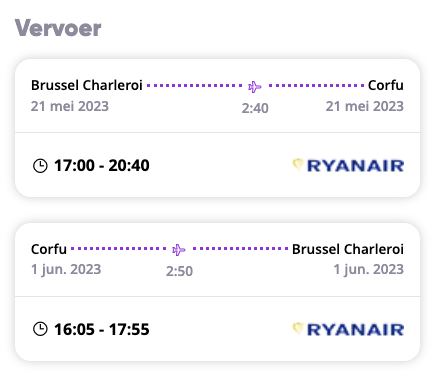Click the clock icon beside 16:05 - 17:55

point(40,329)
